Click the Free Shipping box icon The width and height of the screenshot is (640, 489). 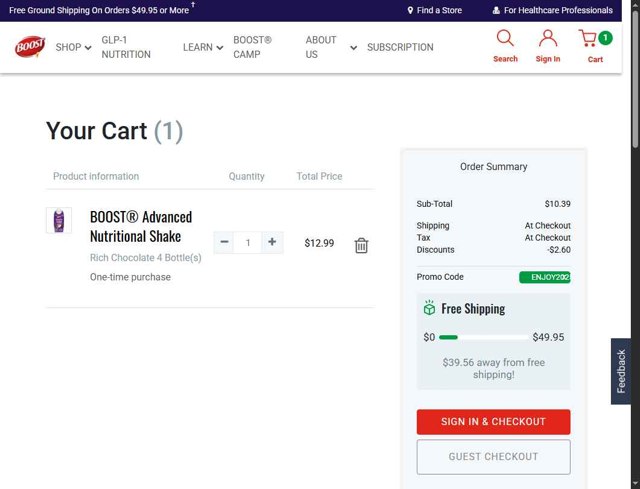pyautogui.click(x=429, y=308)
